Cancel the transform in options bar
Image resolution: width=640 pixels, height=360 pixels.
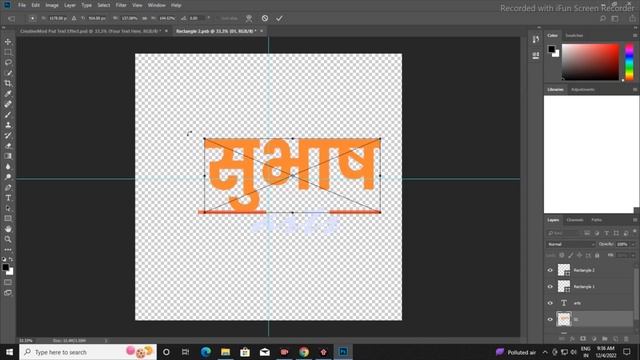(265, 18)
